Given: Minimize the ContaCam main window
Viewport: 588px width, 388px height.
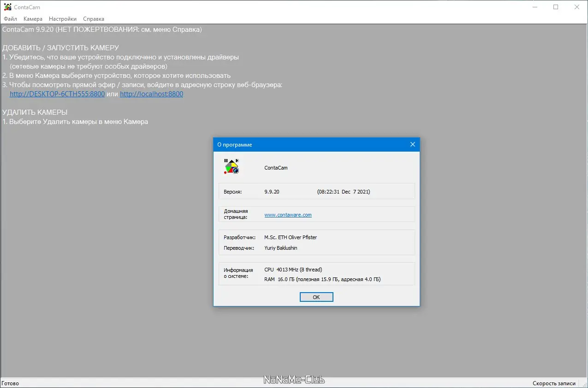Looking at the screenshot, I should coord(534,7).
